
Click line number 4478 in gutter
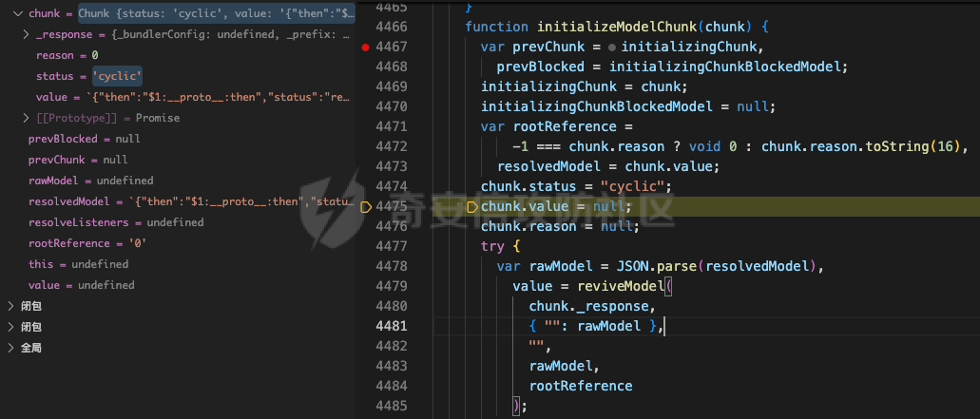[x=392, y=267]
